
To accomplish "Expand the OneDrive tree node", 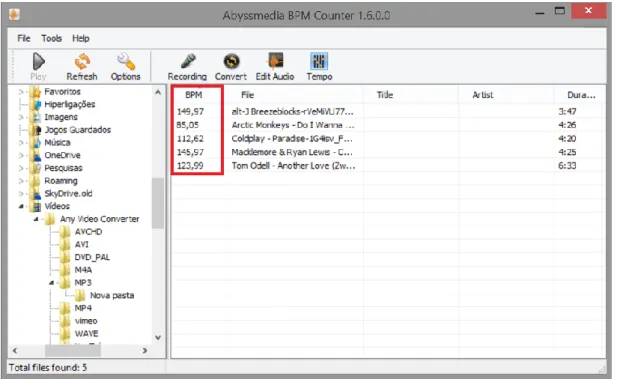I will (21, 155).
